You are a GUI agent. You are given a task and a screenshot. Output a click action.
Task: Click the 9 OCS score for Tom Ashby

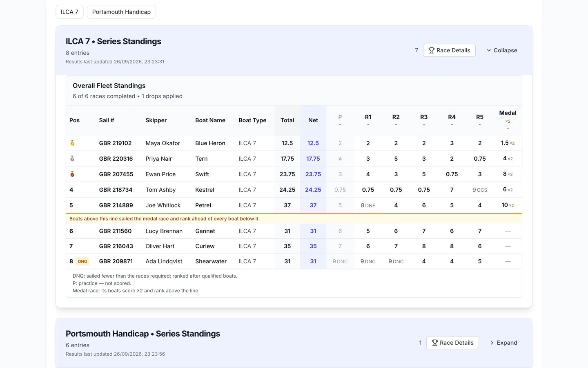coord(480,190)
